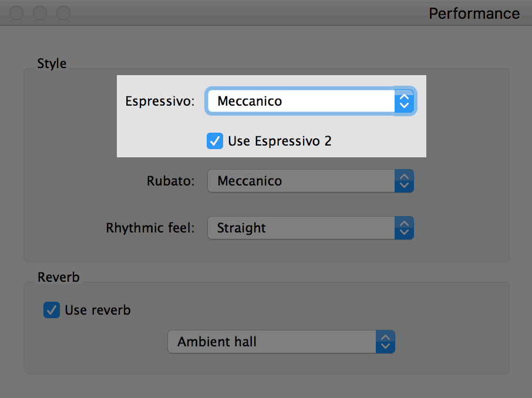This screenshot has height=398, width=532.
Task: Click the Performance window title
Action: pyautogui.click(x=474, y=14)
